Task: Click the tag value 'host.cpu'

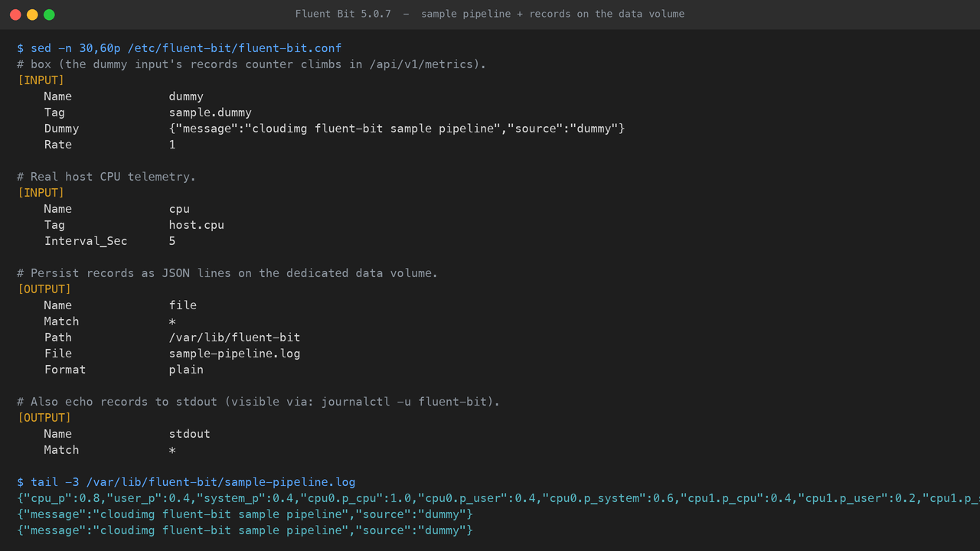Action: 197,225
